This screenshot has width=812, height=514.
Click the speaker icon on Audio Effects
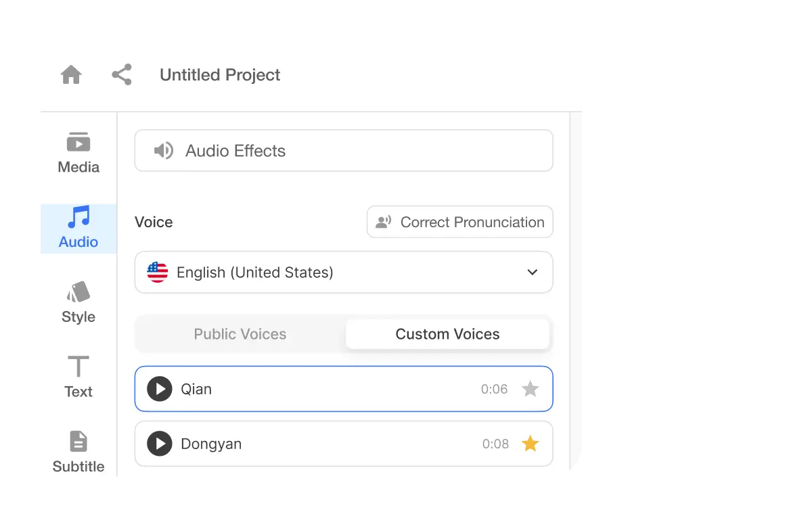(x=162, y=150)
